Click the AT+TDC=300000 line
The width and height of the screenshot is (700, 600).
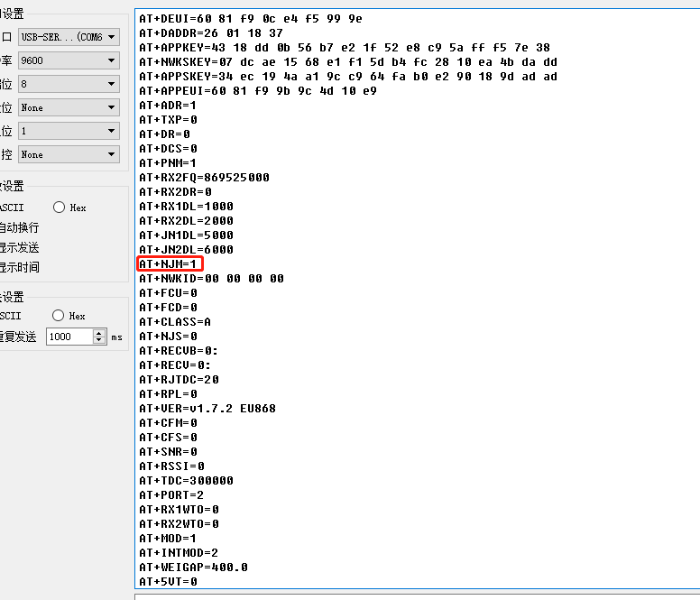(186, 480)
